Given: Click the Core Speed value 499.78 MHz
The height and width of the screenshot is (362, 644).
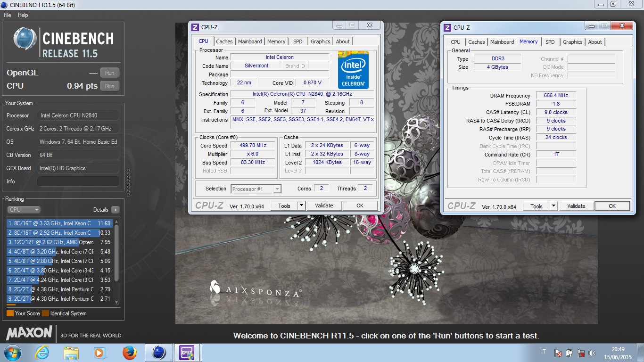Looking at the screenshot, I should click(253, 146).
